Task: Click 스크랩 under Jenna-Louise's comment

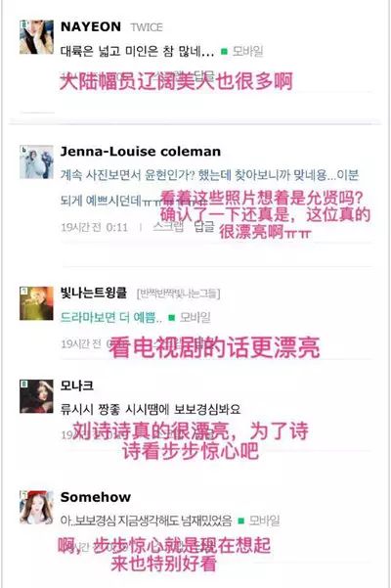Action: pos(168,227)
